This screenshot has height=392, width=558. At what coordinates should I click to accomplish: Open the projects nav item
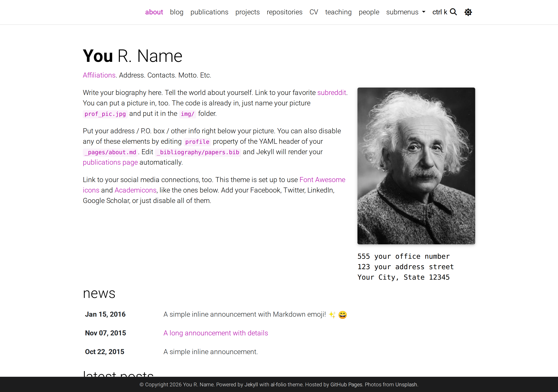[x=247, y=12]
